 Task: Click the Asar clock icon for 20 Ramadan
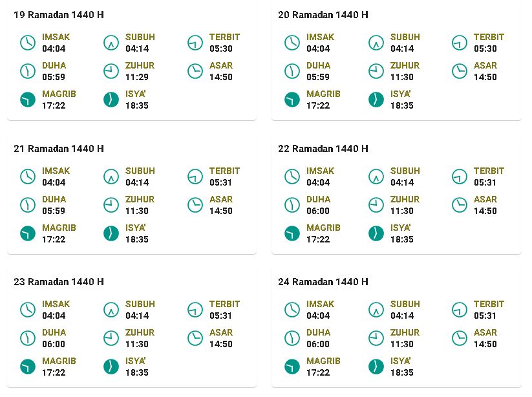460,71
